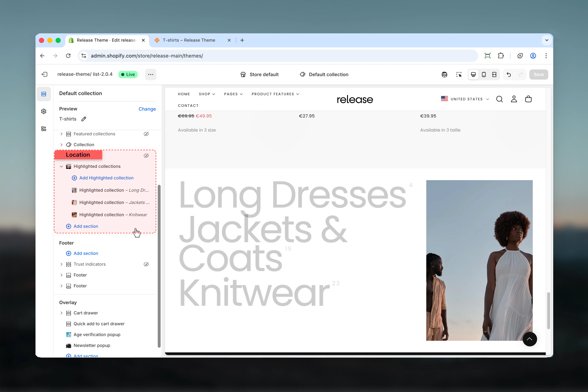Toggle the eye icon above Highlighted collections
This screenshot has height=392, width=588.
tap(146, 155)
